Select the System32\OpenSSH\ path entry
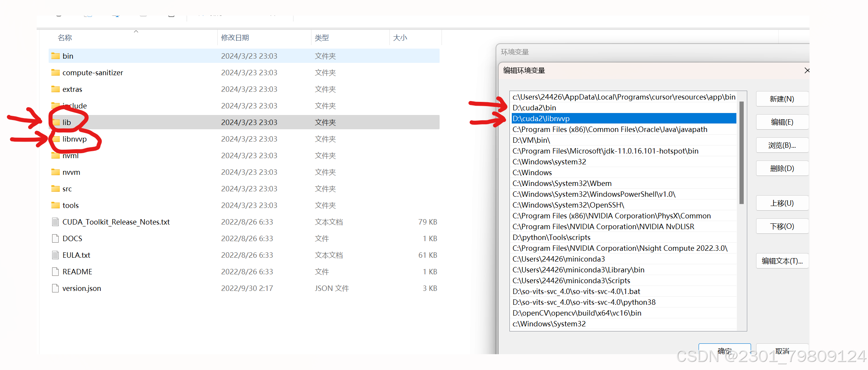This screenshot has height=370, width=868. (x=624, y=205)
